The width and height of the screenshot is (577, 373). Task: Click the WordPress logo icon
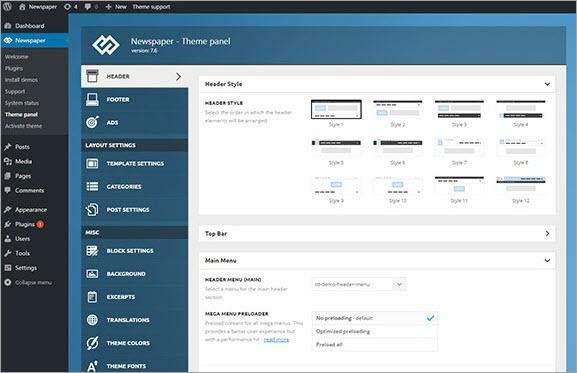pyautogui.click(x=7, y=6)
